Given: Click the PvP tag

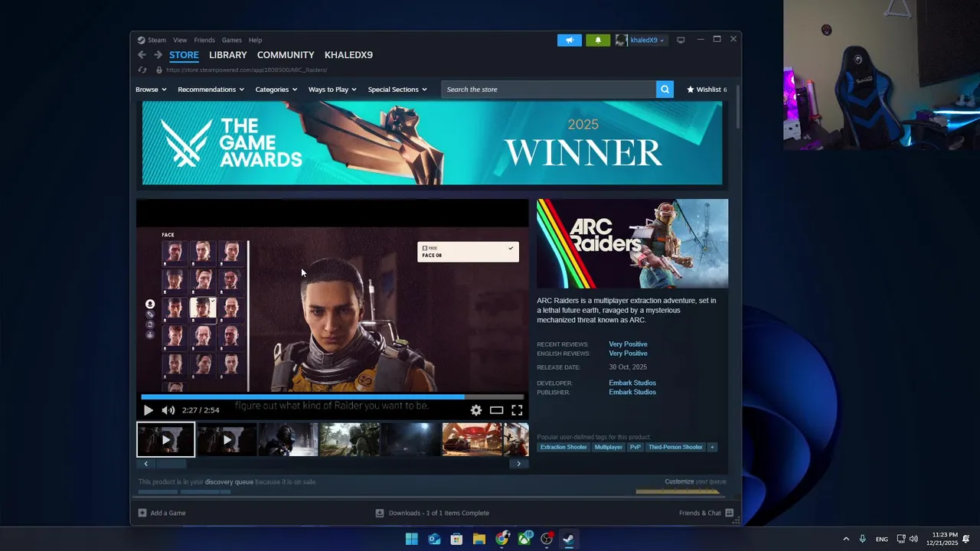Looking at the screenshot, I should point(635,447).
